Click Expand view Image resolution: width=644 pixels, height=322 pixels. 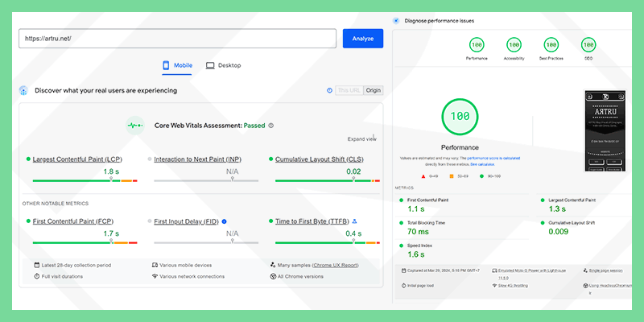[x=361, y=138]
